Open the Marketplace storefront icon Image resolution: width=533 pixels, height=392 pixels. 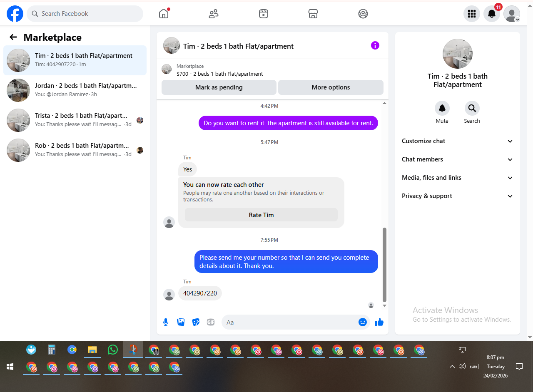pos(313,14)
